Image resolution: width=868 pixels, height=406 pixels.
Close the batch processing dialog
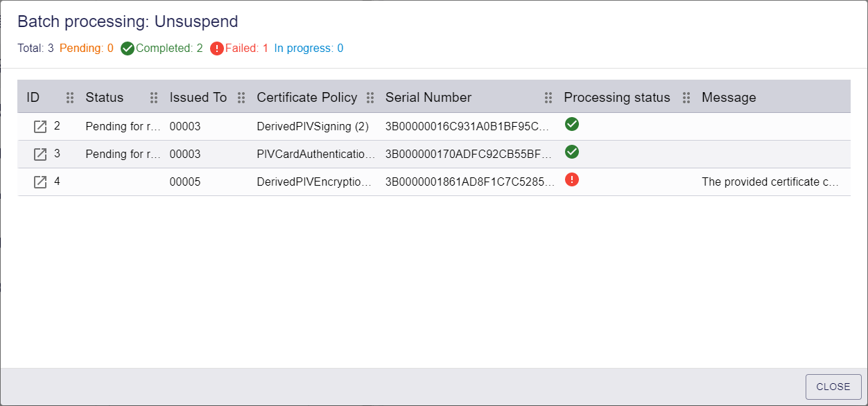point(833,387)
